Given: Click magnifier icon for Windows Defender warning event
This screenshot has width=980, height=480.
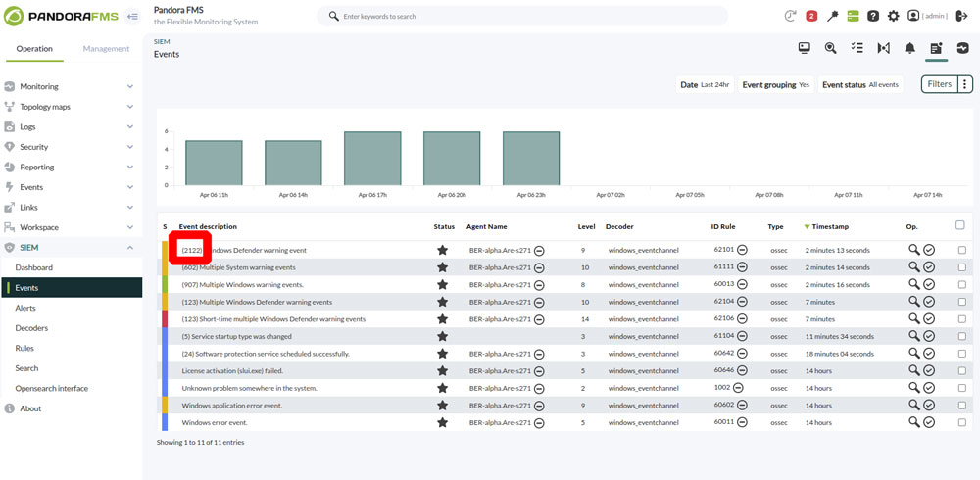Looking at the screenshot, I should 913,250.
